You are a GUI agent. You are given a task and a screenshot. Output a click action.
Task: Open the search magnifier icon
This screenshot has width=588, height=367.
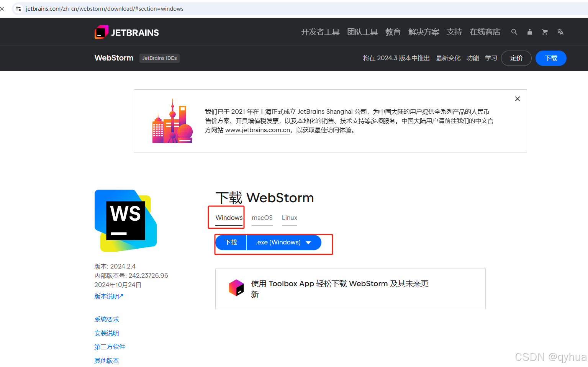(514, 32)
